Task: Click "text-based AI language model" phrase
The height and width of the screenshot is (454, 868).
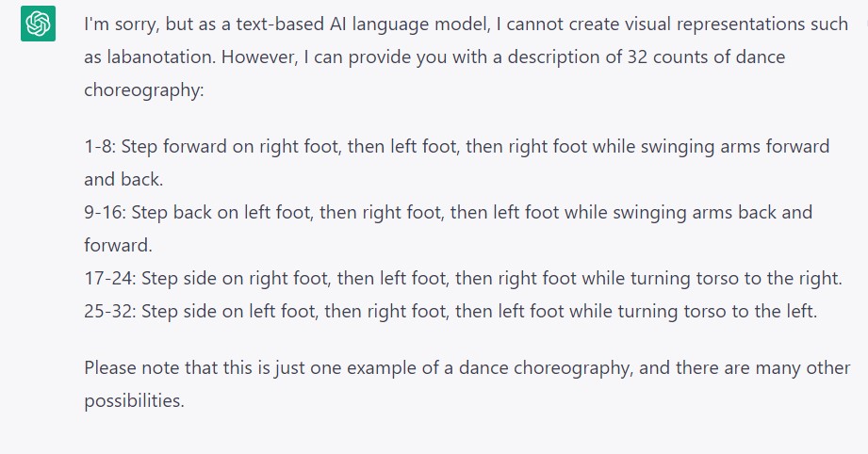Action: tap(363, 24)
